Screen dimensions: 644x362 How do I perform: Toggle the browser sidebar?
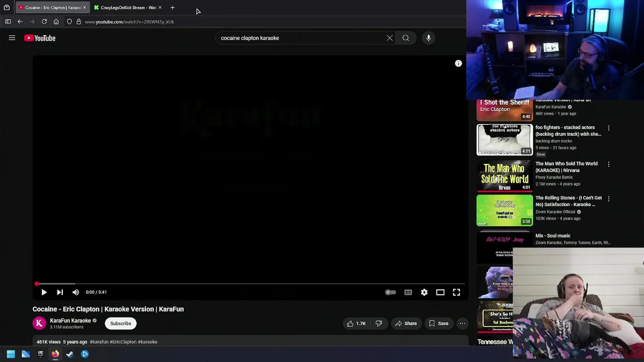point(8,22)
